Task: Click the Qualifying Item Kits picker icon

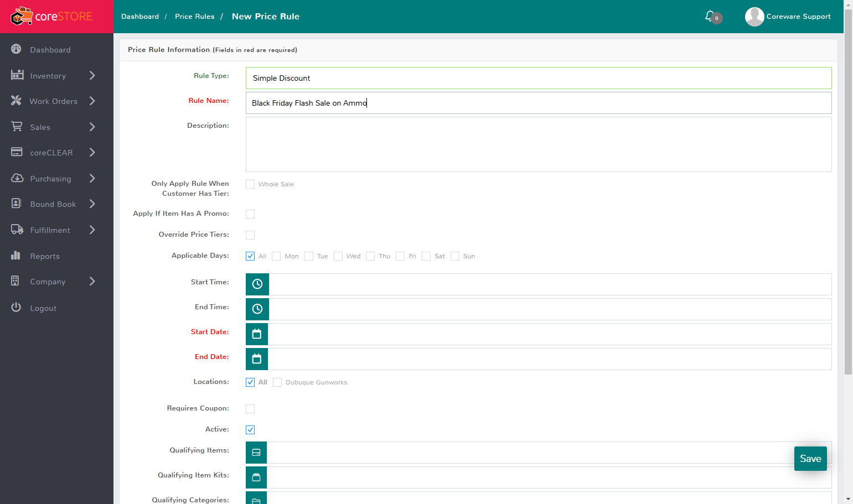Action: tap(256, 477)
